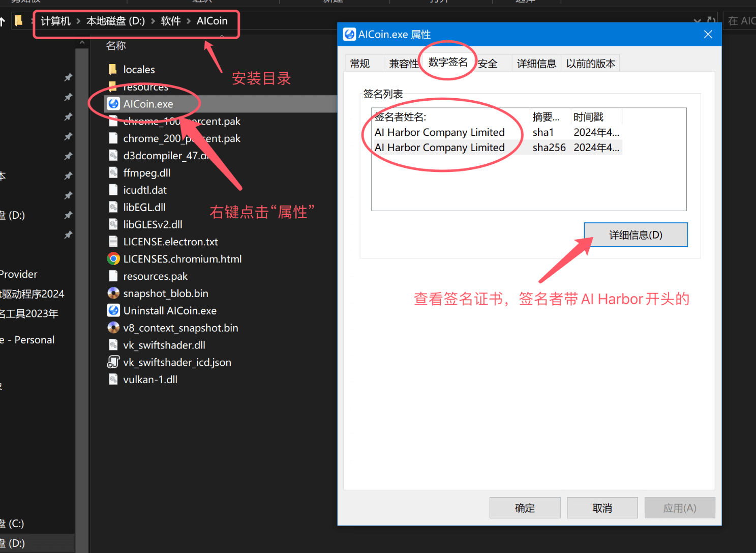Viewport: 756px width, 553px height.
Task: Click the libGLESv2.dll file icon
Action: coord(113,224)
